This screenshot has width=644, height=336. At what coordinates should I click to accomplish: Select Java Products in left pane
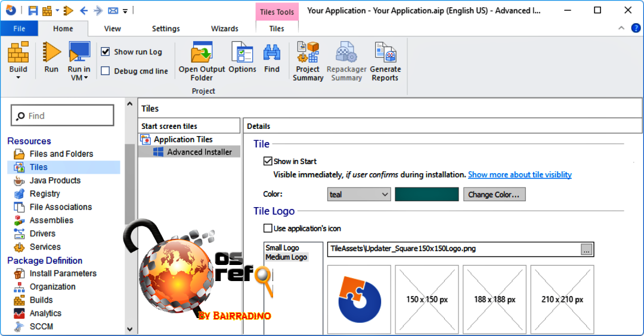click(55, 181)
